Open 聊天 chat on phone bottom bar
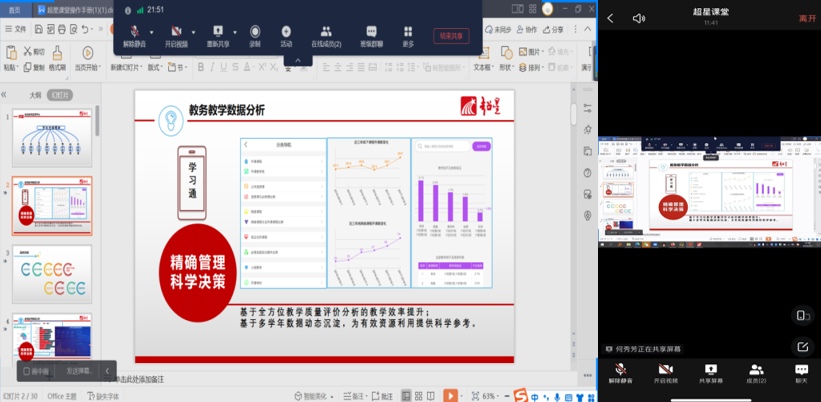Viewport: 821px width, 402px height. [801, 373]
